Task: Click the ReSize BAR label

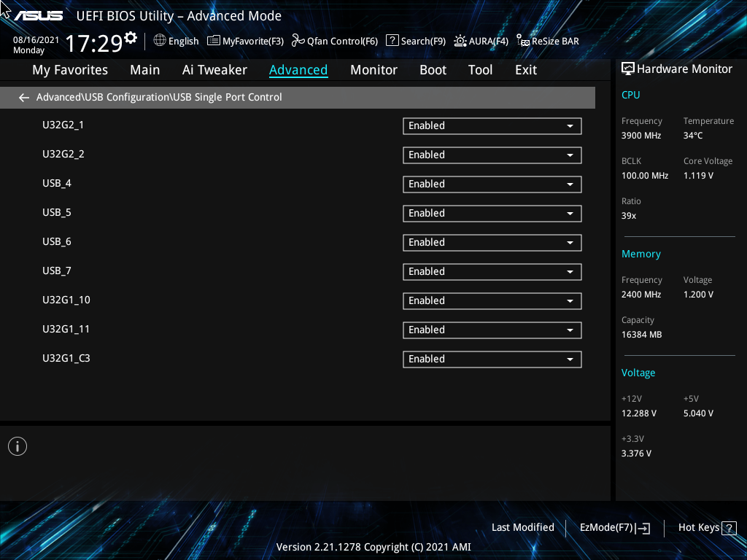Action: [x=555, y=42]
